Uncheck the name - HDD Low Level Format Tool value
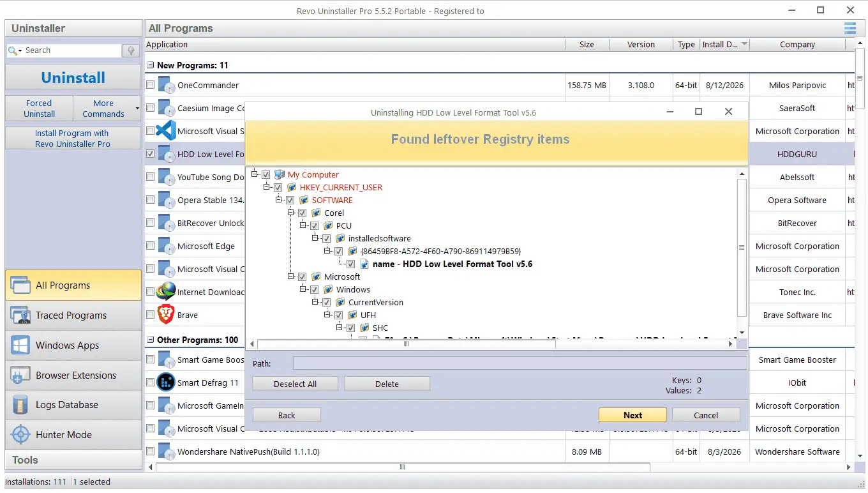 pyautogui.click(x=351, y=264)
